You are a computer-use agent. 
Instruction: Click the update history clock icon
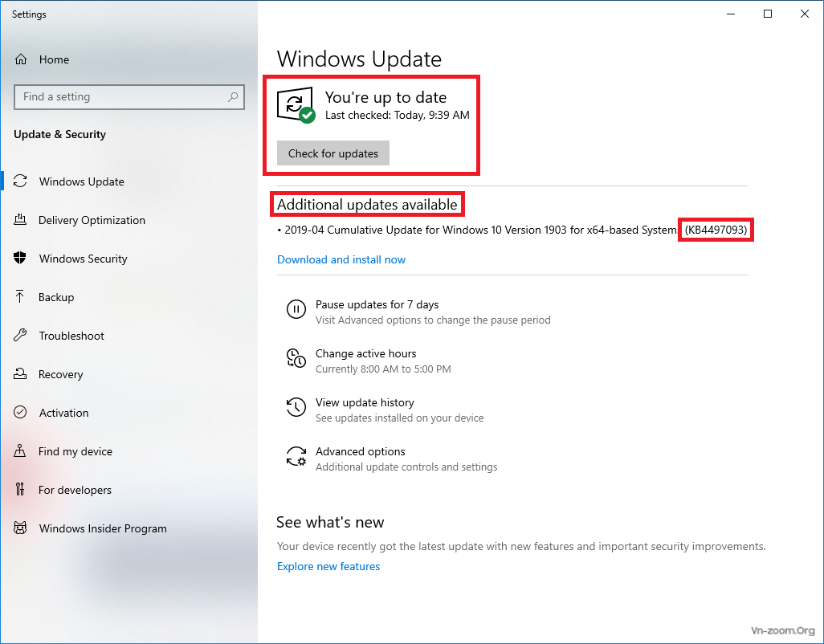click(296, 407)
